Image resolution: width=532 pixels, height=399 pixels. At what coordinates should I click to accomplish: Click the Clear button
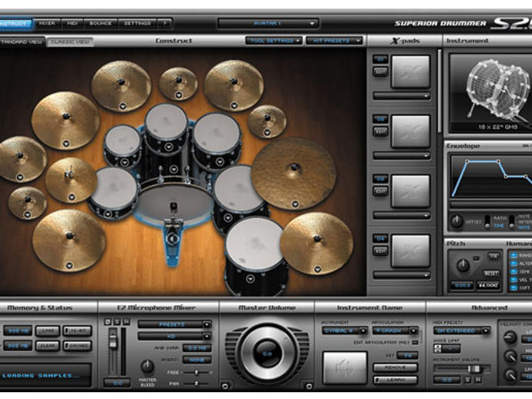pyautogui.click(x=48, y=346)
